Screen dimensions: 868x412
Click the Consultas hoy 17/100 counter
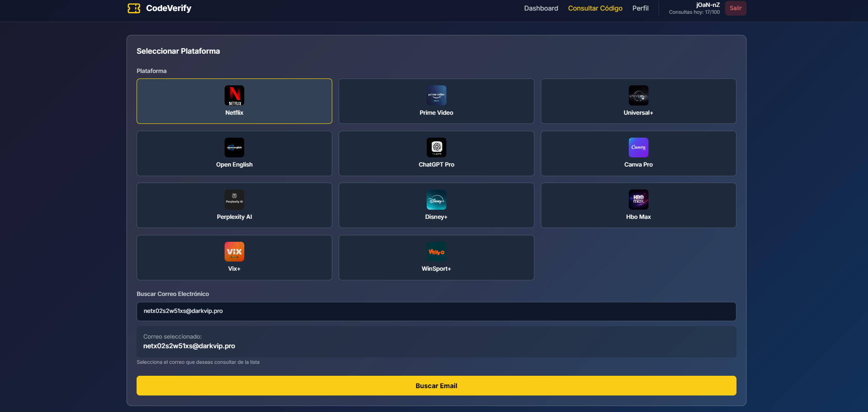click(694, 12)
